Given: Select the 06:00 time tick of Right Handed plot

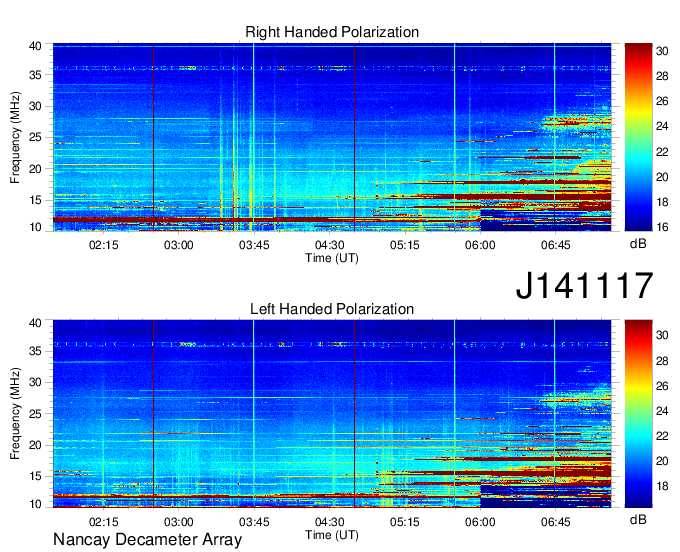Looking at the screenshot, I should pos(480,245).
